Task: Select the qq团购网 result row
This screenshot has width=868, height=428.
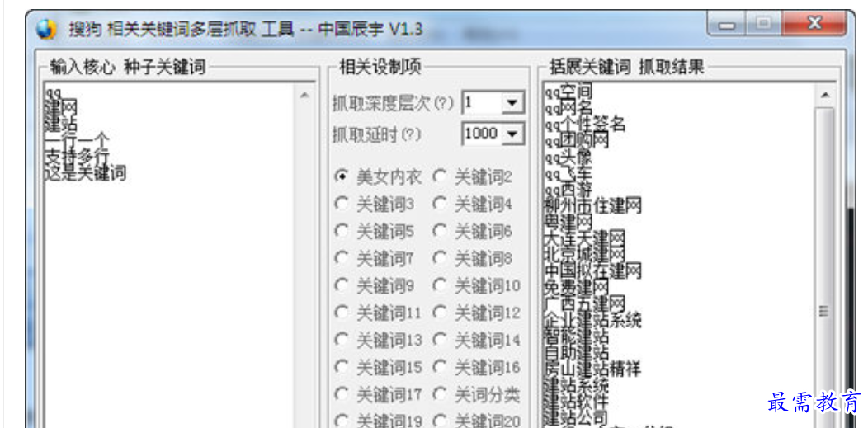Action: click(x=576, y=139)
